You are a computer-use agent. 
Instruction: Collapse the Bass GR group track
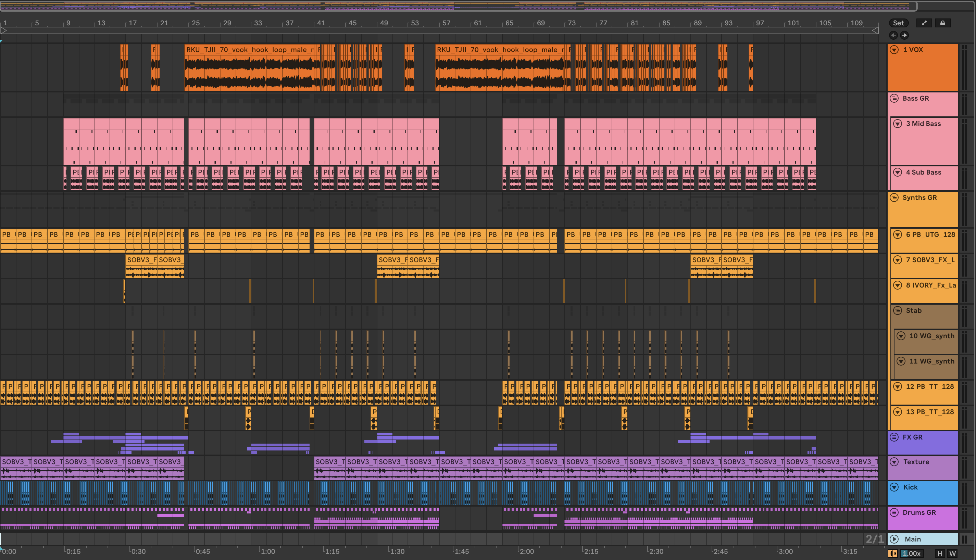click(894, 98)
